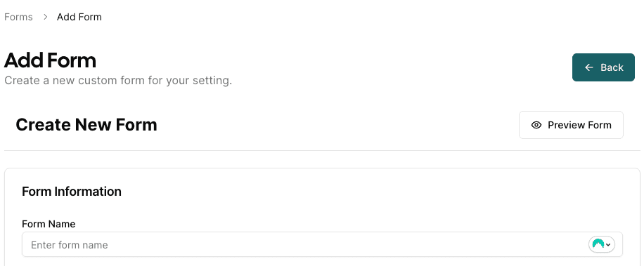Click the Form Name label
644x266 pixels.
49,224
